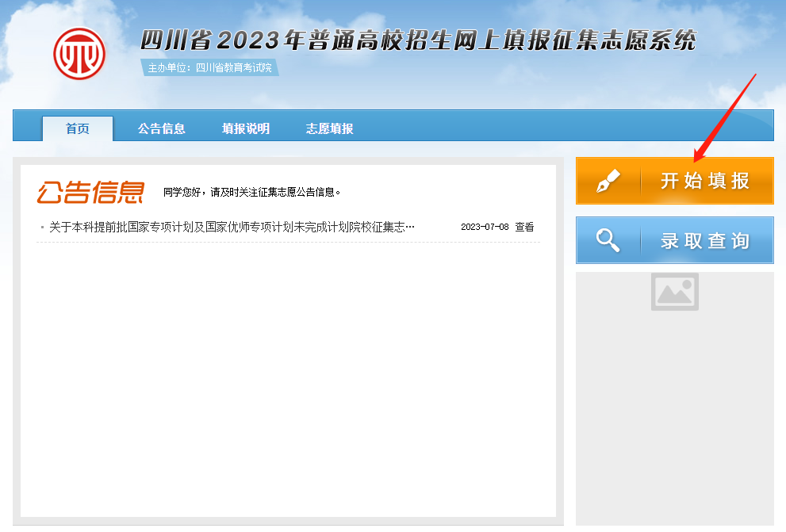Switch to the 公告信息 tab

161,128
